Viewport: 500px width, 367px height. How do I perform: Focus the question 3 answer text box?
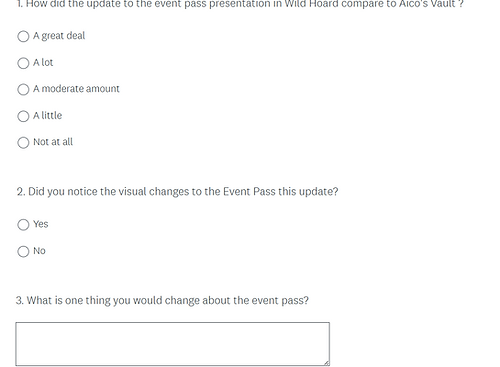tap(172, 344)
